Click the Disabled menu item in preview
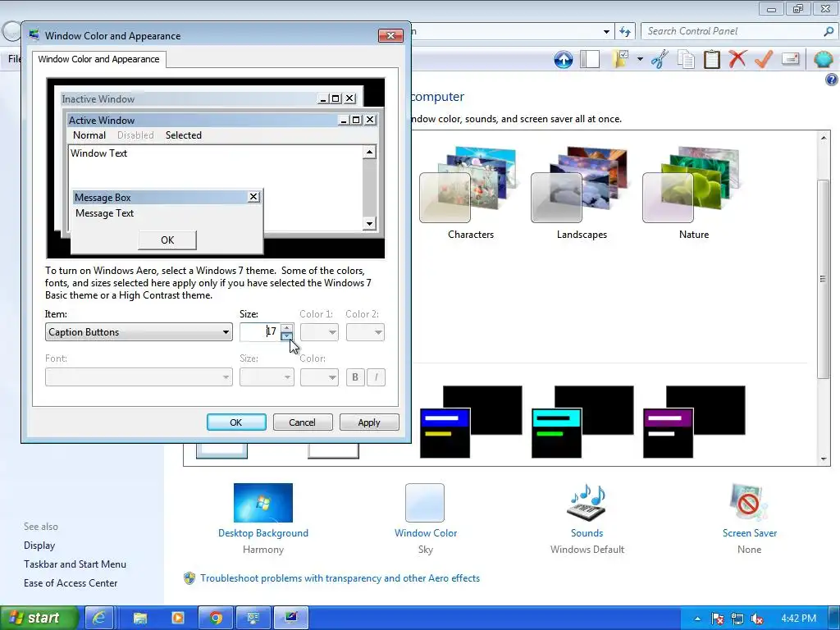840x630 pixels. [x=135, y=135]
